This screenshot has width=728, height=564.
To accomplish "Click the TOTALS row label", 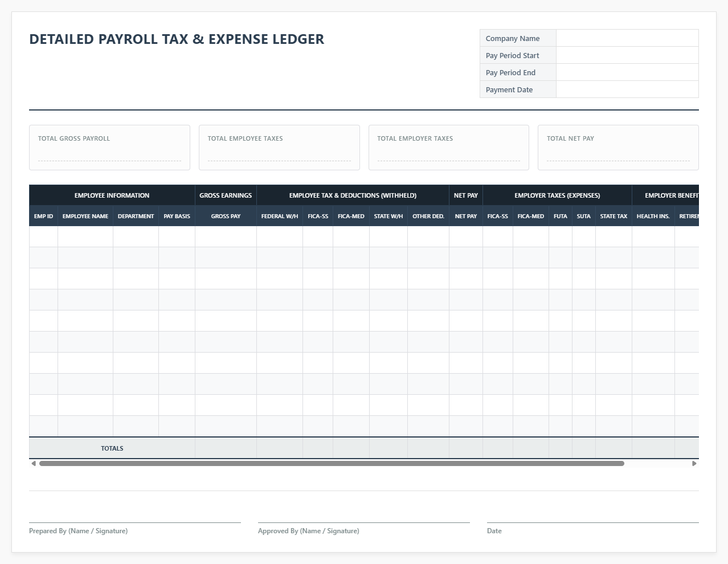I will [x=112, y=448].
